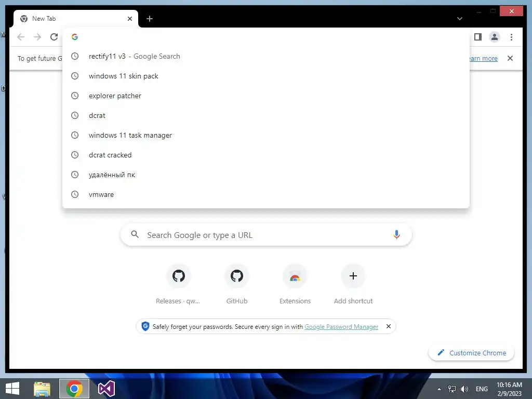Open the Chrome three-dot menu
The image size is (532, 399).
pyautogui.click(x=511, y=37)
